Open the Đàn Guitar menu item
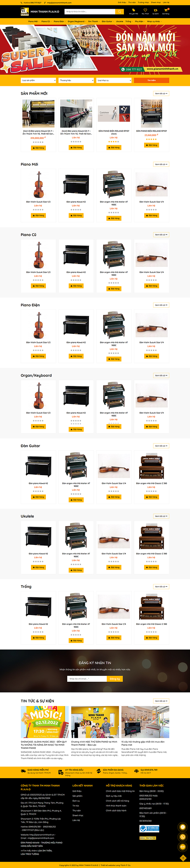 107,21
